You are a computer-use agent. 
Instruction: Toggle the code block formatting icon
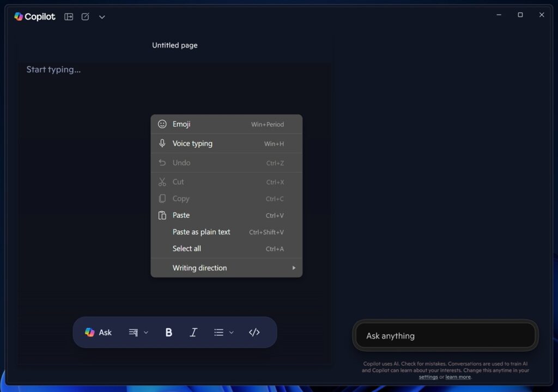254,332
